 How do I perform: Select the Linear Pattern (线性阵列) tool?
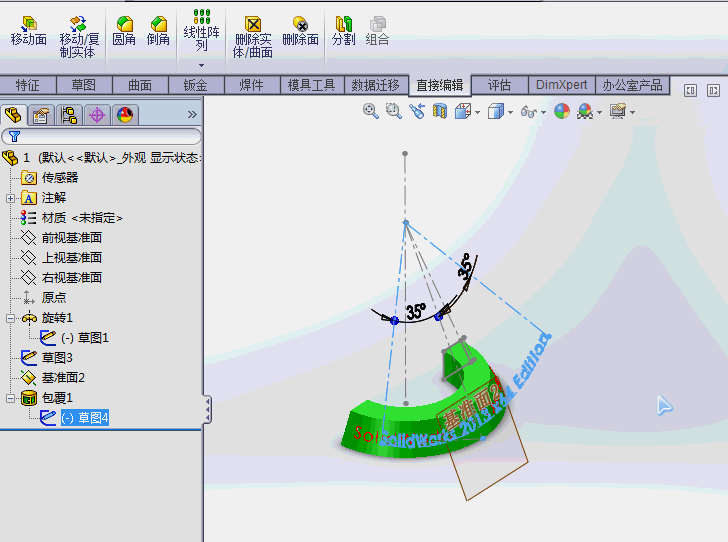(202, 31)
